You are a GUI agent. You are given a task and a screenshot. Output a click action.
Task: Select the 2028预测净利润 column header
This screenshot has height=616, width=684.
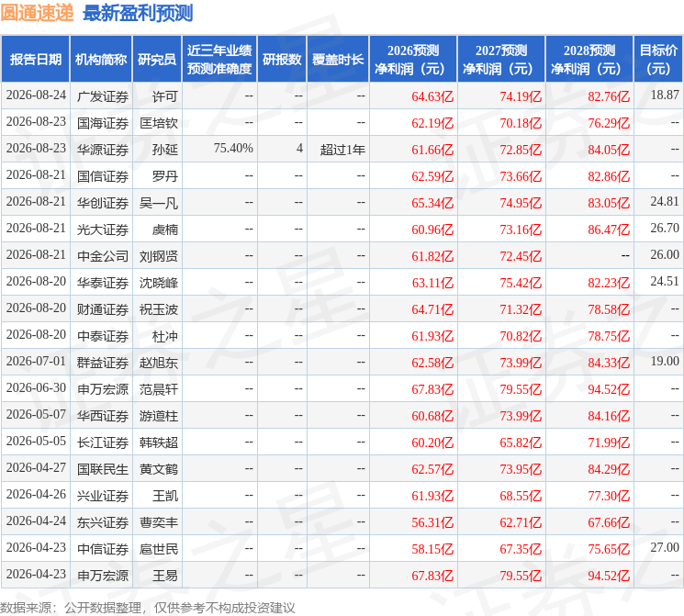point(589,60)
